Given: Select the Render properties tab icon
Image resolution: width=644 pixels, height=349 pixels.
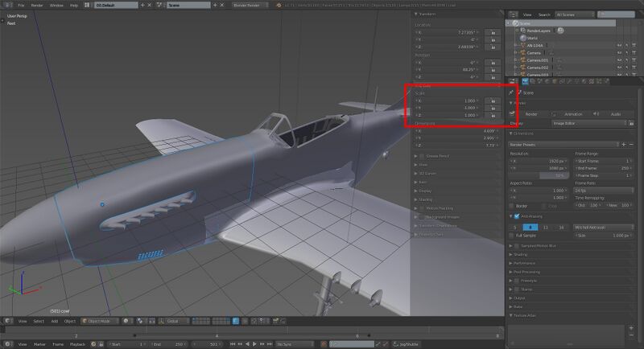Looking at the screenshot, I should [x=525, y=81].
